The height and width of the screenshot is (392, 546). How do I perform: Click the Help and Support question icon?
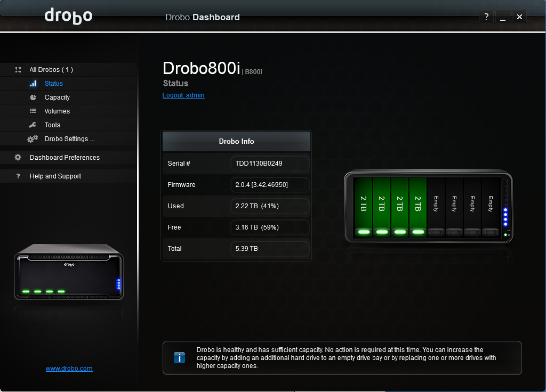click(x=18, y=176)
